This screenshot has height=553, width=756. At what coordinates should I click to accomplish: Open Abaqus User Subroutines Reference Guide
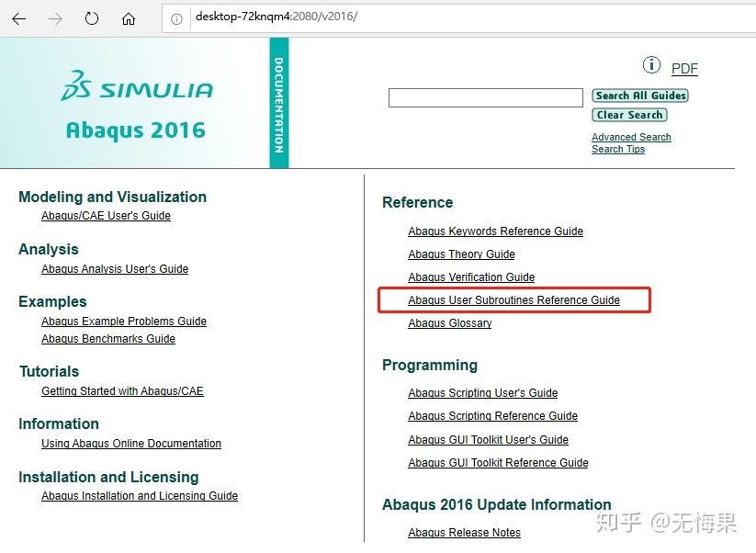[514, 299]
